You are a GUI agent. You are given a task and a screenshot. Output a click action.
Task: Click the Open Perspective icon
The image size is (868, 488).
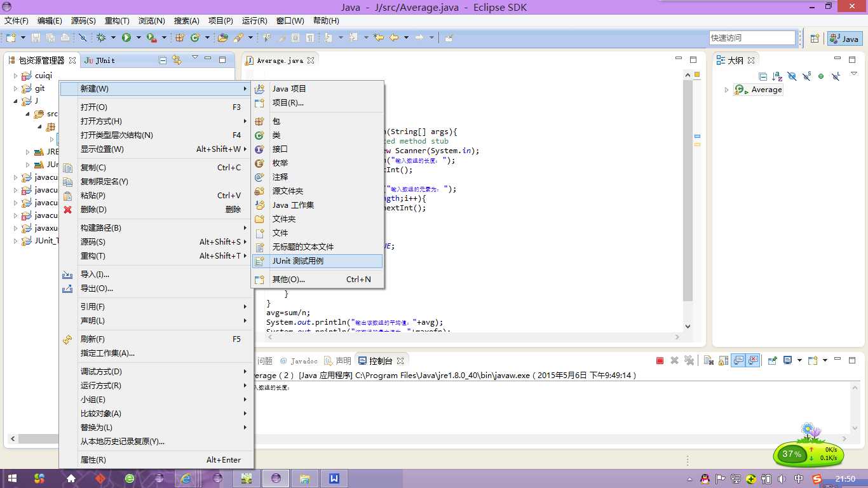[815, 39]
